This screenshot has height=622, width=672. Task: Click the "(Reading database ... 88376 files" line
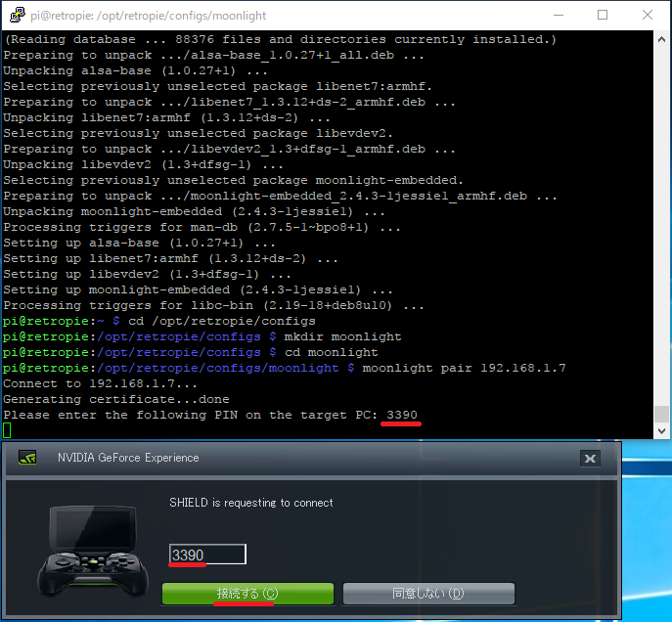tap(281, 39)
